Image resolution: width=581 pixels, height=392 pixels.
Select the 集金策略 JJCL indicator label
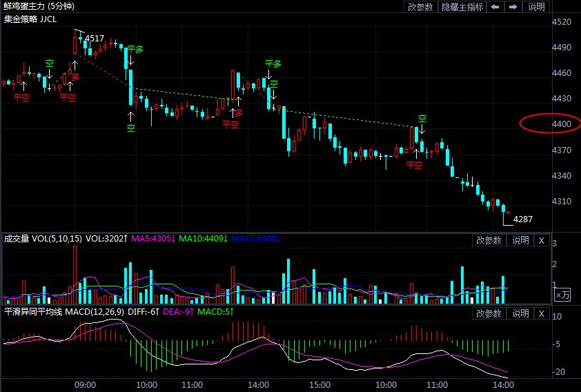point(30,19)
